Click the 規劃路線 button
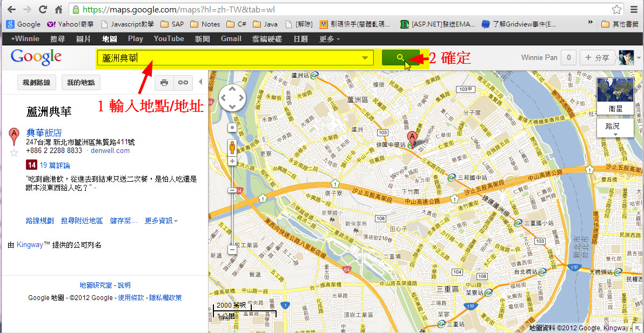Image resolution: width=644 pixels, height=333 pixels. (37, 83)
